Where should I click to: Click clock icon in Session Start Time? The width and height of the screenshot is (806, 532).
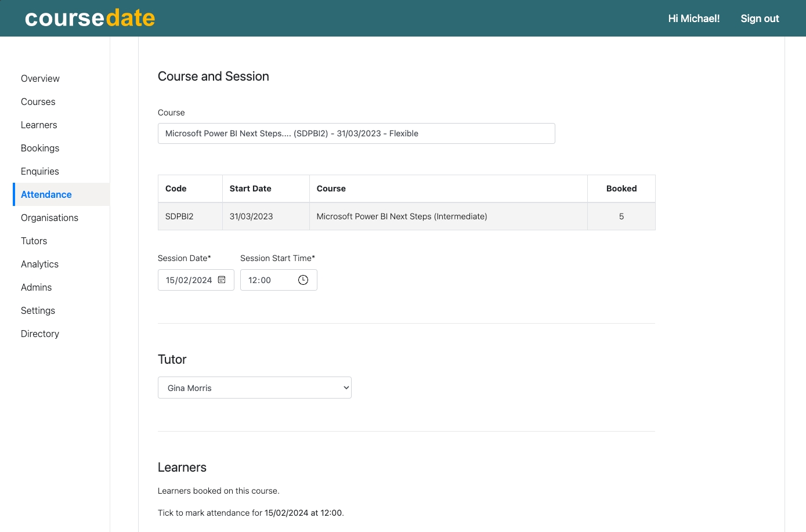[303, 280]
